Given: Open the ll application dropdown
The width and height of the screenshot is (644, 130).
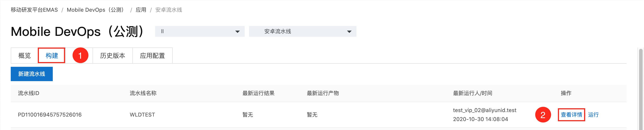Looking at the screenshot, I should pyautogui.click(x=200, y=31).
